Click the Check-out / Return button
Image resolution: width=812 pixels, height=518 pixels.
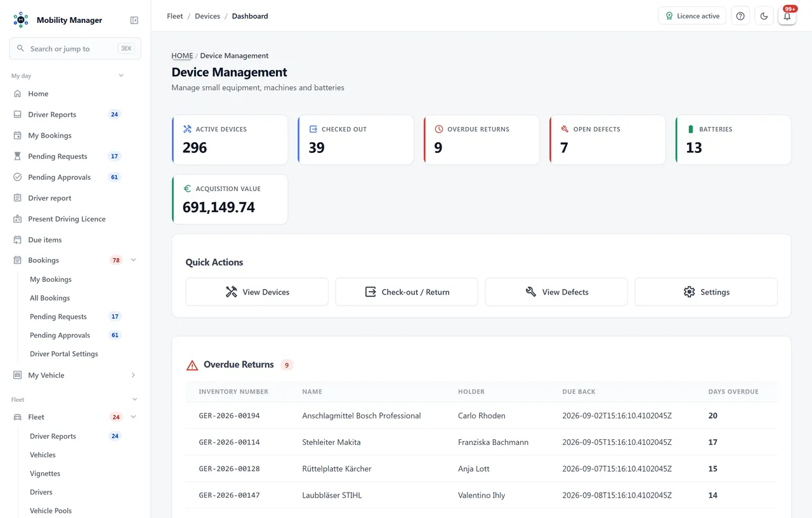407,292
